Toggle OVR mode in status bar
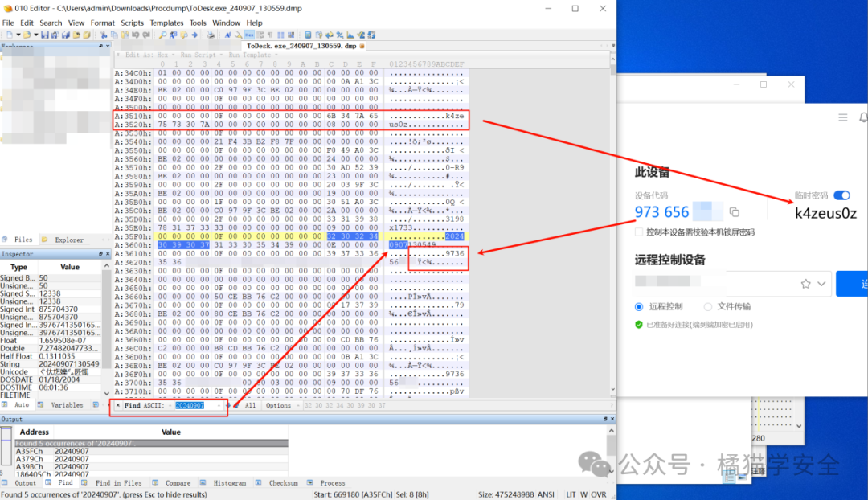The height and width of the screenshot is (500, 868). 599,494
